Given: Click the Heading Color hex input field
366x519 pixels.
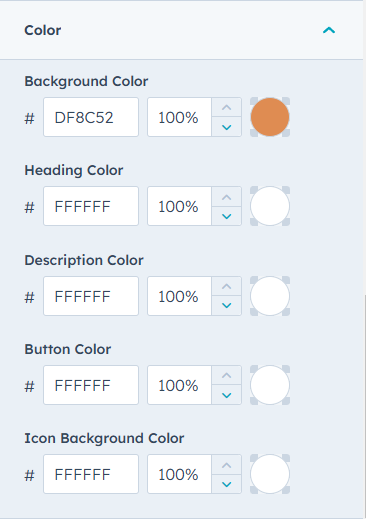Looking at the screenshot, I should [91, 206].
